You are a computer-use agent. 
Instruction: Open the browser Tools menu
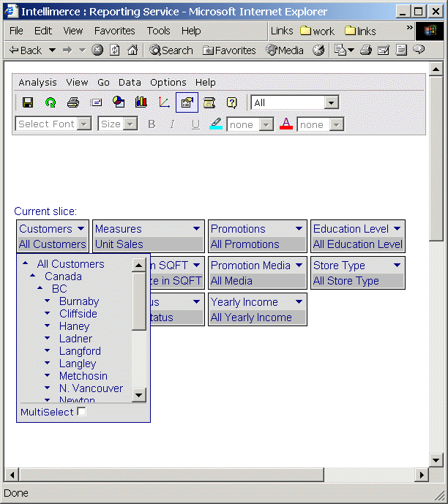158,31
